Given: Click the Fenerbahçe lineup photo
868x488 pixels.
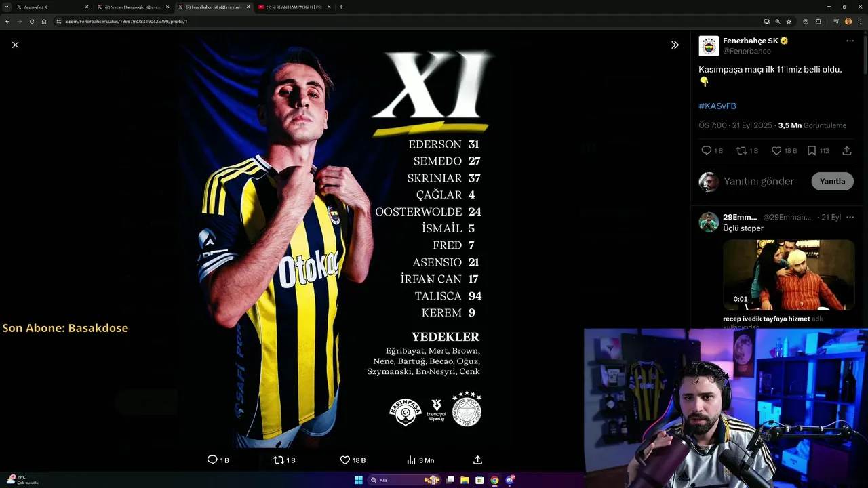Looking at the screenshot, I should (x=346, y=239).
